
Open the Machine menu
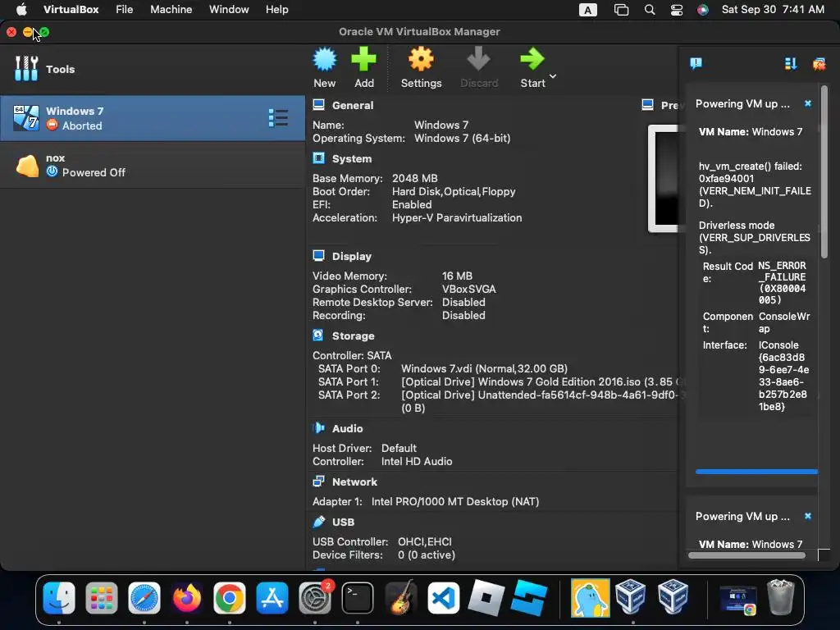pos(171,10)
